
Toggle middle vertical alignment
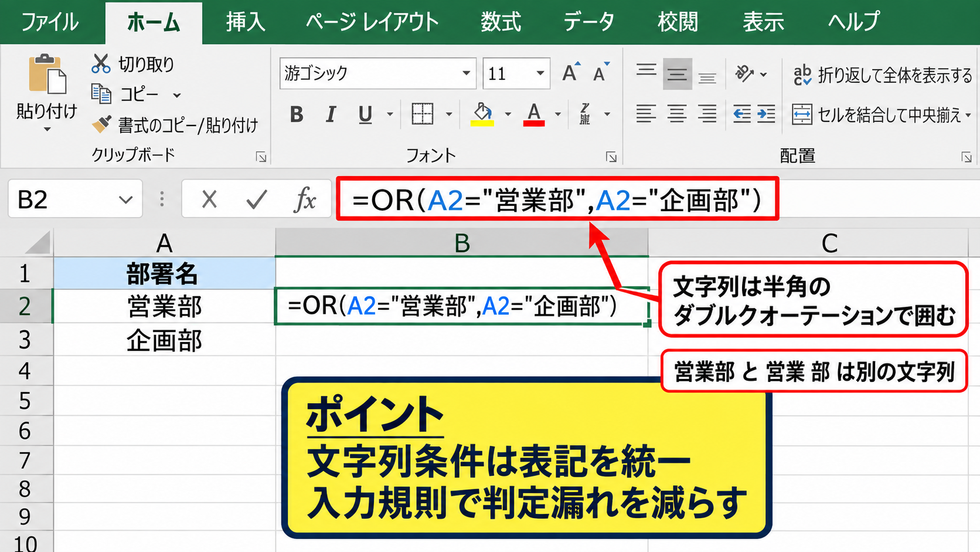tap(677, 73)
